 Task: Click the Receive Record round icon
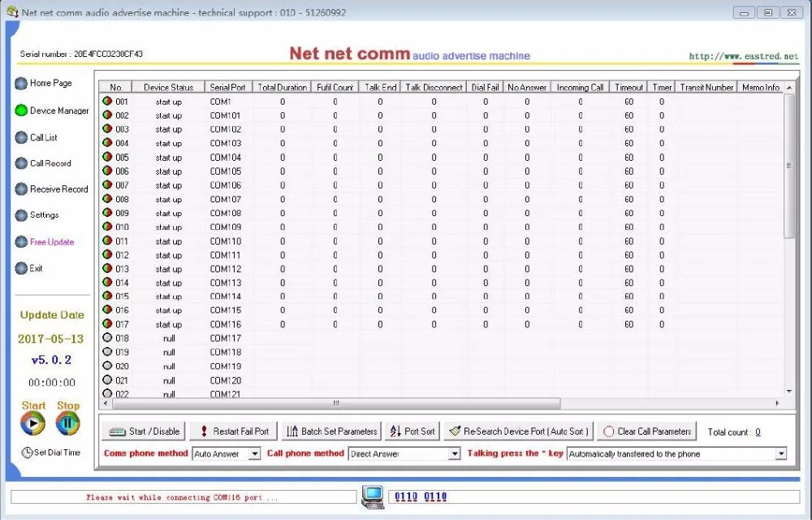(21, 189)
